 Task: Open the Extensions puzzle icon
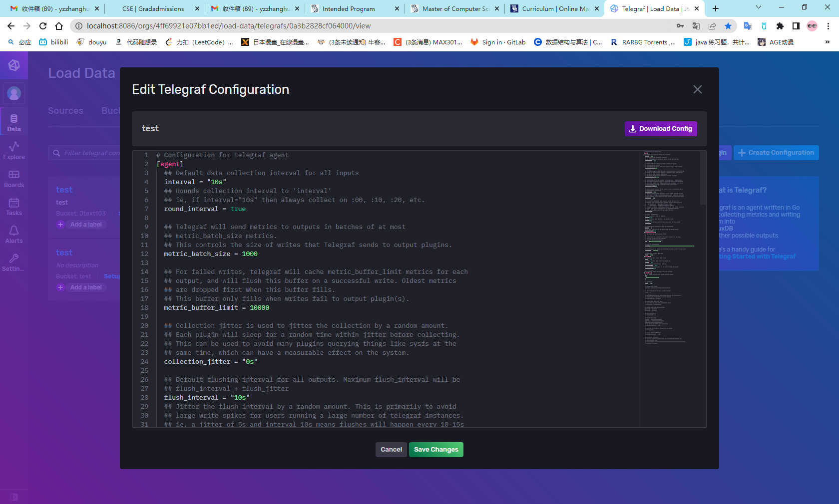tap(780, 26)
